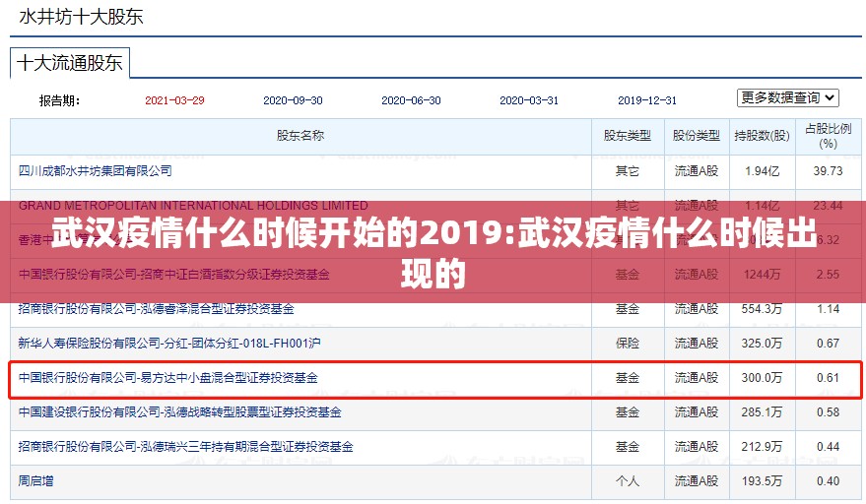Open 中国建设银行-泓德战略转型股票型 fund link
The height and width of the screenshot is (504, 866).
(x=180, y=412)
